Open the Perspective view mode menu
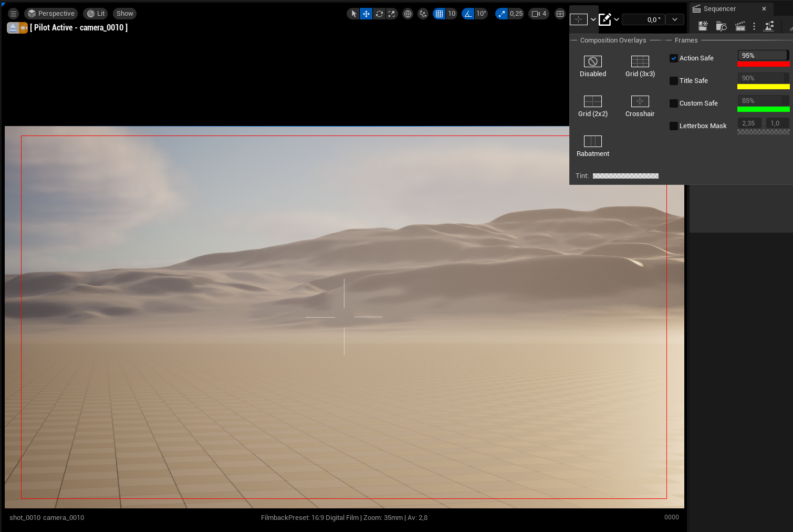793x532 pixels. pos(51,14)
